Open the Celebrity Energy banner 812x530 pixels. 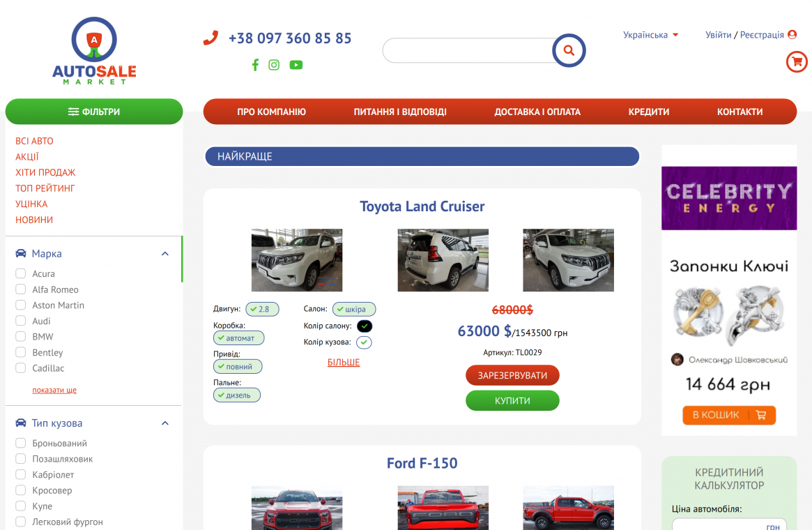729,198
